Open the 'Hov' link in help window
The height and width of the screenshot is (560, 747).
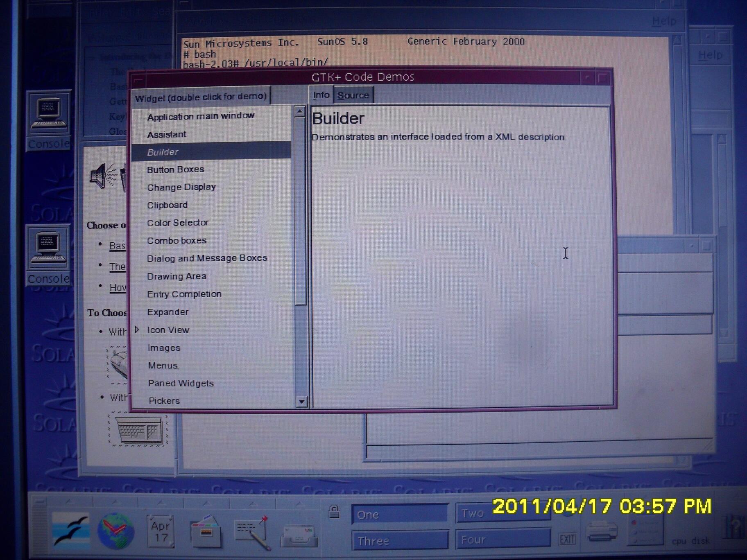click(x=118, y=288)
